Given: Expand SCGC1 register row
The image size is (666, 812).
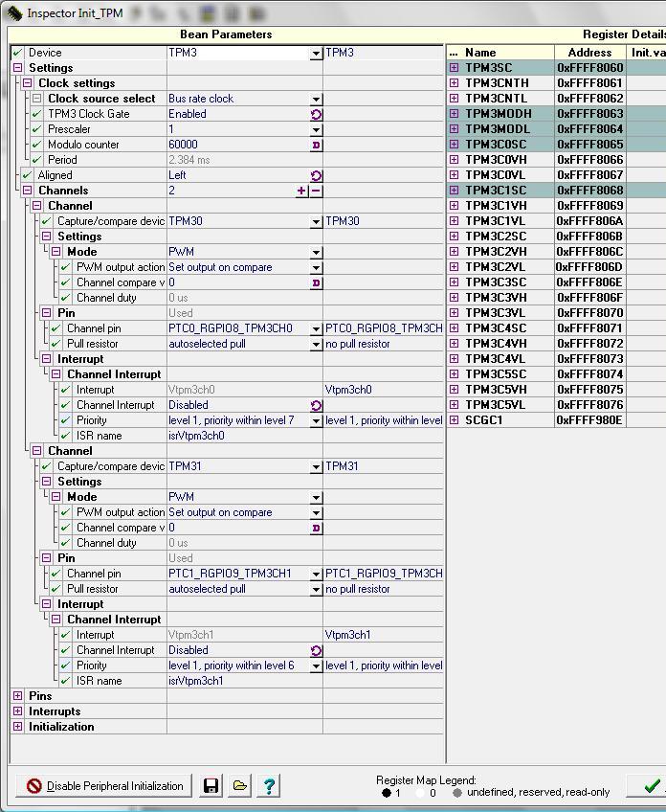Looking at the screenshot, I should [454, 420].
